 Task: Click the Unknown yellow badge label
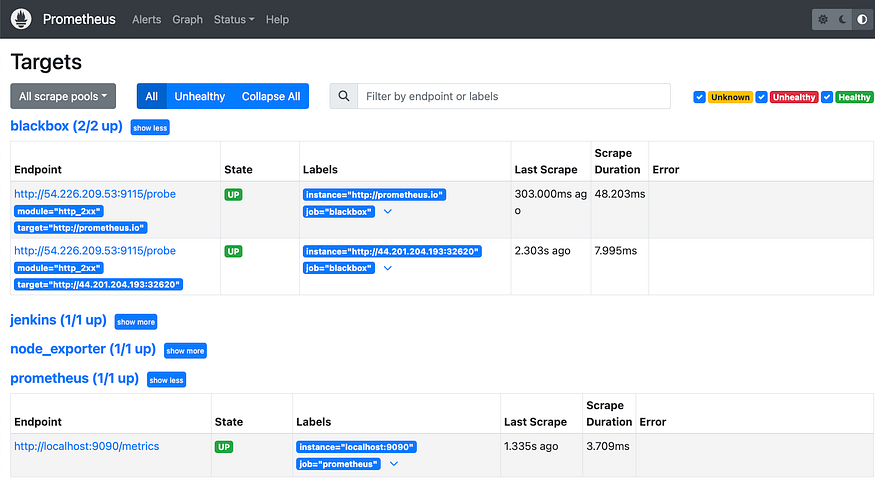(x=730, y=97)
